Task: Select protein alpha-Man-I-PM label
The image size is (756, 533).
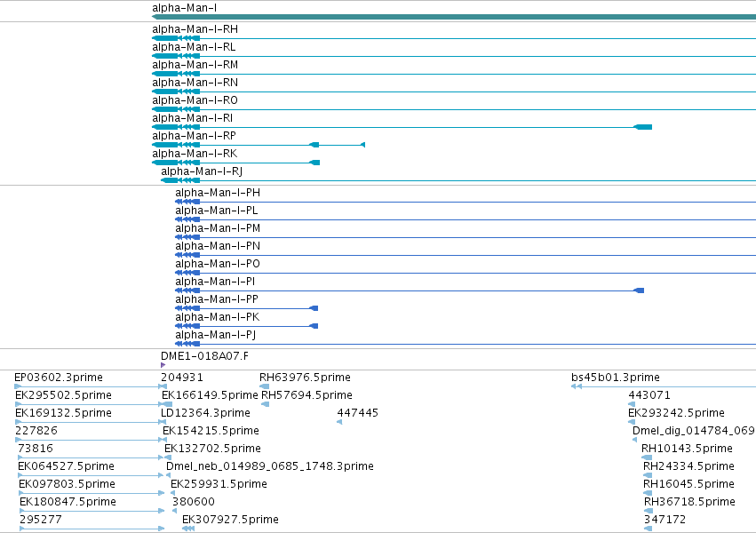Action: [218, 228]
